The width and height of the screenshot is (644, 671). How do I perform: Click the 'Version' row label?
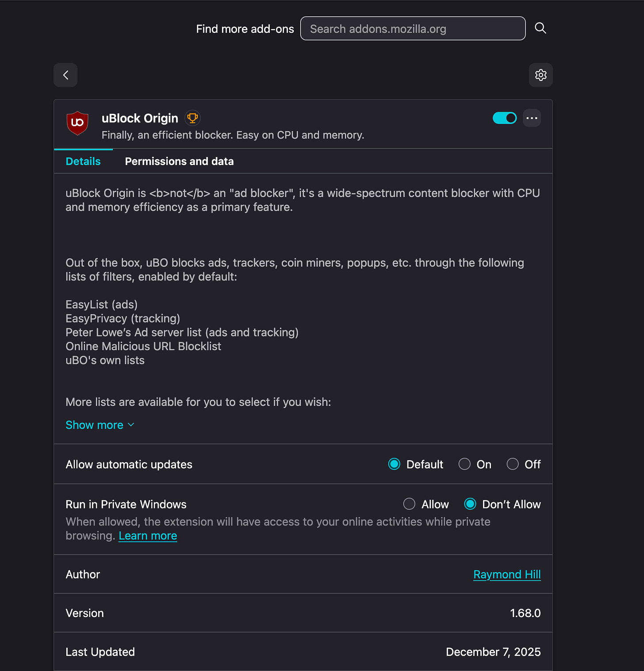(x=84, y=613)
